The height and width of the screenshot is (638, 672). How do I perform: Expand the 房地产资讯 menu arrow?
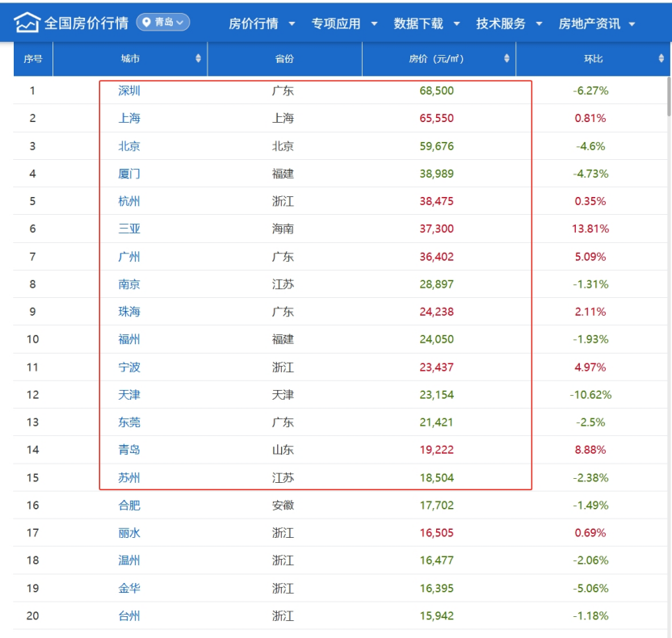[x=632, y=24]
